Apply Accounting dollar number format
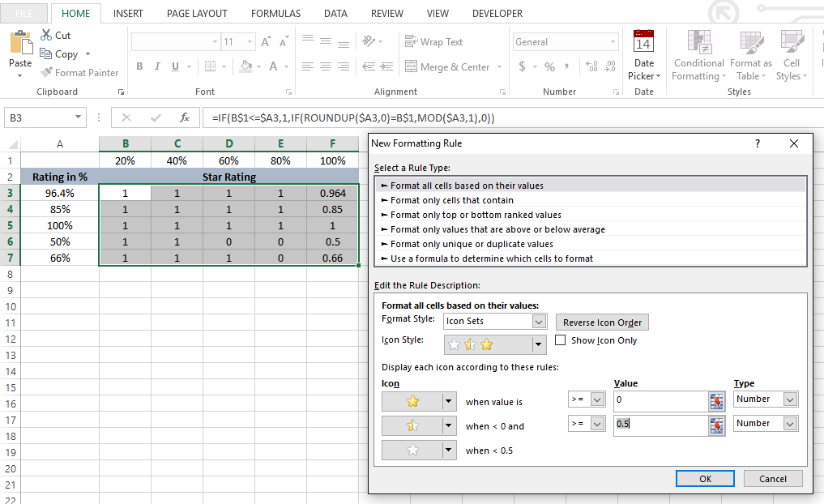 tap(522, 66)
